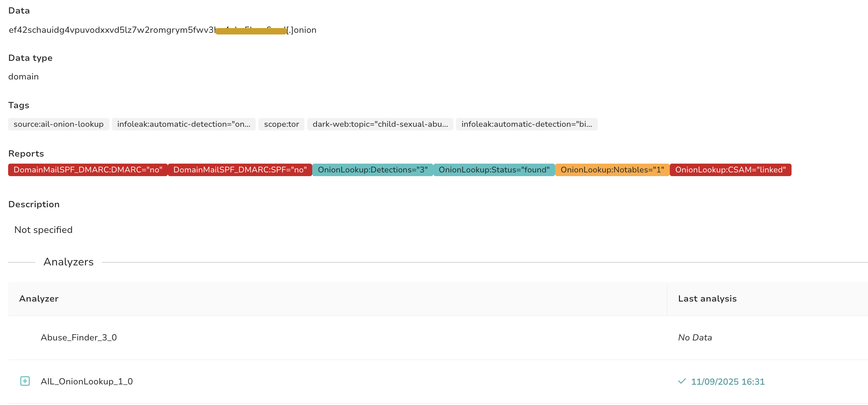Click the red DMARC="no" report badge
Viewport: 868px width, 405px height.
pos(88,170)
